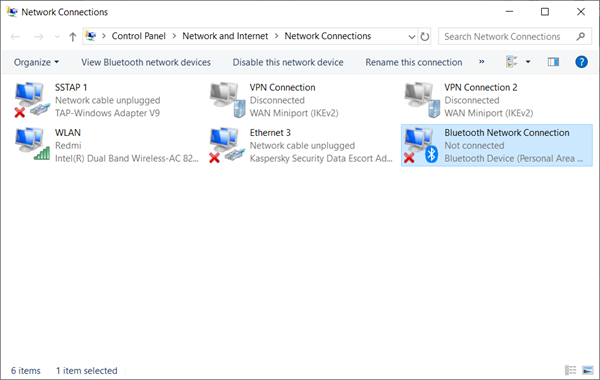This screenshot has width=600, height=380.
Task: Switch to details view in status bar
Action: (x=571, y=370)
